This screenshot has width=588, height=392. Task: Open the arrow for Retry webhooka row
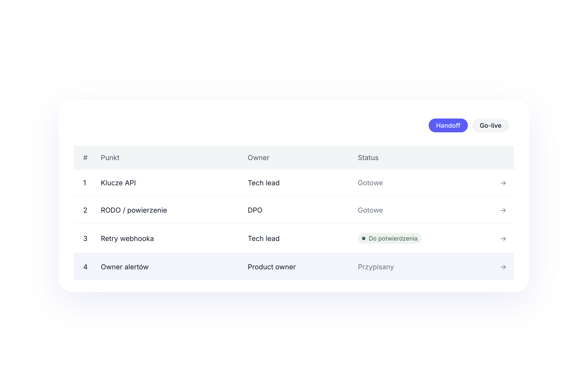[503, 239]
